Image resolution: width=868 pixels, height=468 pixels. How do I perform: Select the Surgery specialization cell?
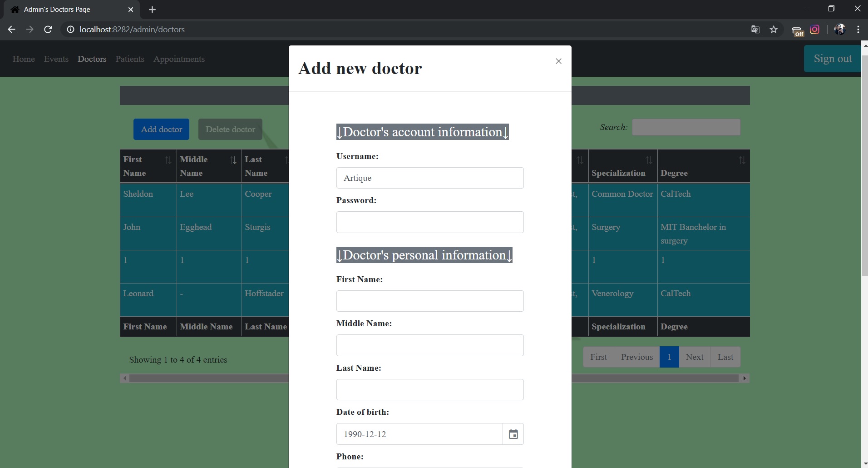point(623,234)
